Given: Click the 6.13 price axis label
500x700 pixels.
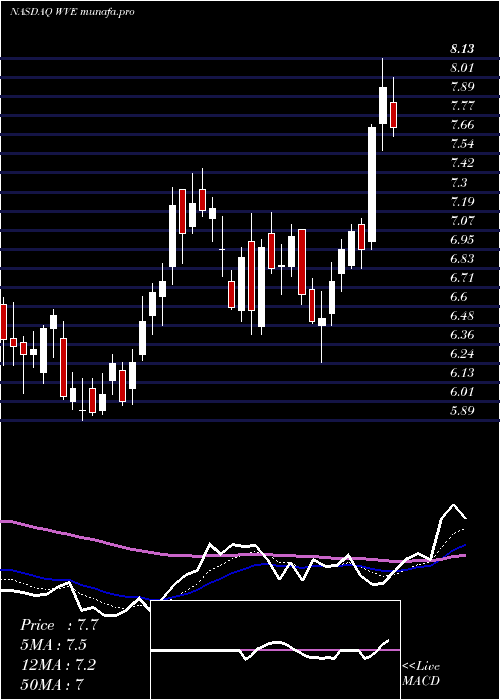Looking at the screenshot, I should tap(462, 372).
